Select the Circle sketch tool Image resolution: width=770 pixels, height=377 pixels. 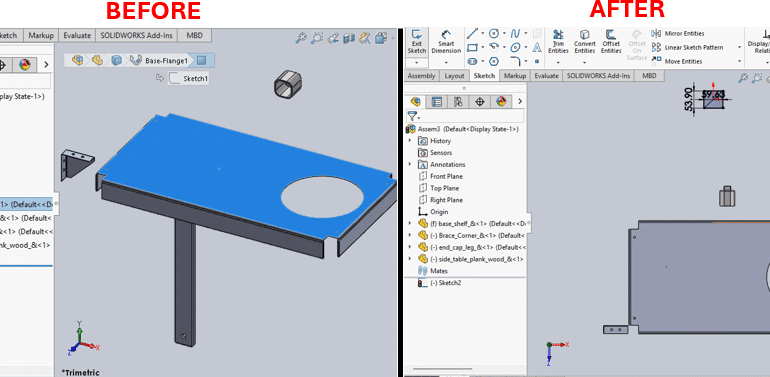[494, 33]
